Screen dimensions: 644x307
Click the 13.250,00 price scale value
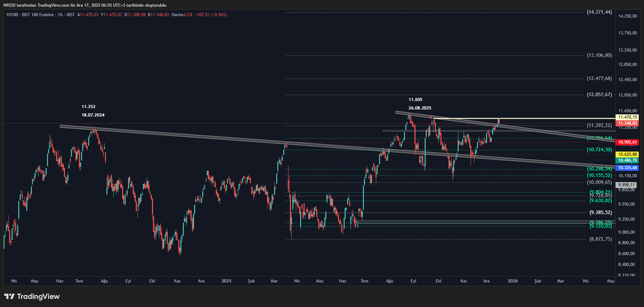[627, 50]
